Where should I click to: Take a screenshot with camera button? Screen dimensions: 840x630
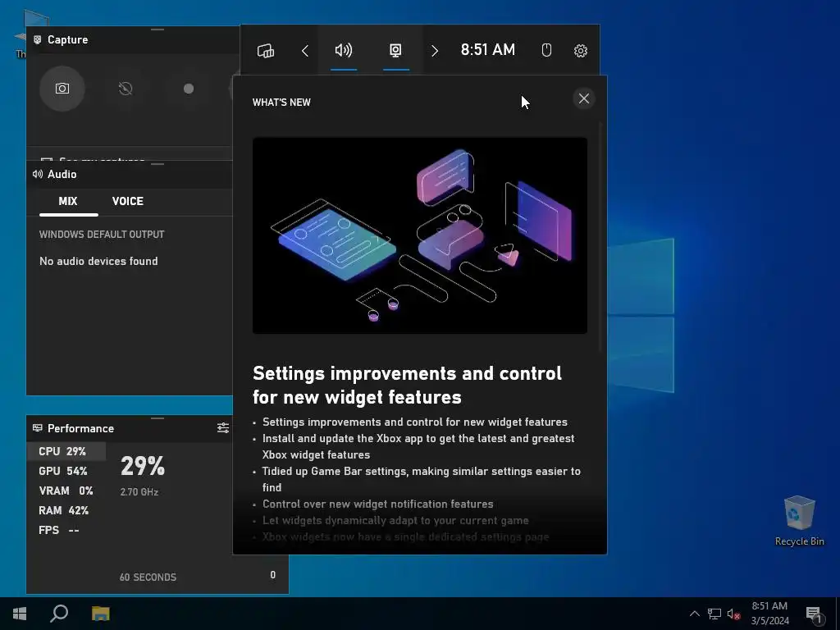coord(62,89)
